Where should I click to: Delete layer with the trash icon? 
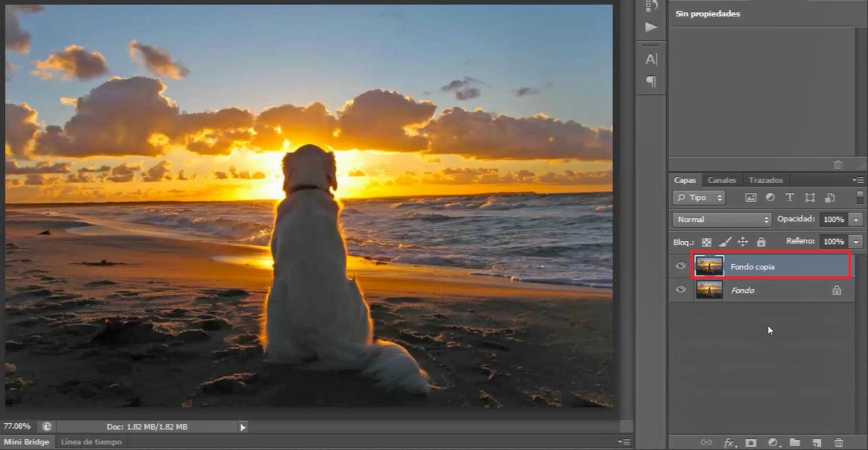tap(839, 443)
